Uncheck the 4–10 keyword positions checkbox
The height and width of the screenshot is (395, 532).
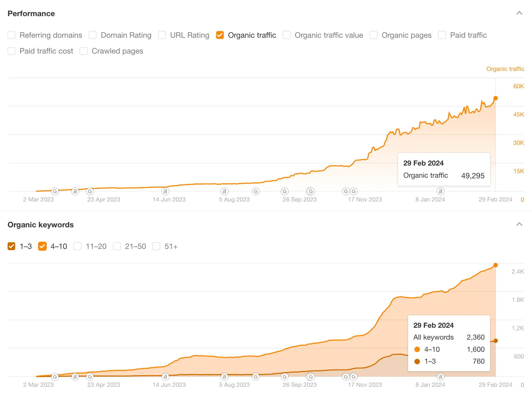[x=42, y=246]
